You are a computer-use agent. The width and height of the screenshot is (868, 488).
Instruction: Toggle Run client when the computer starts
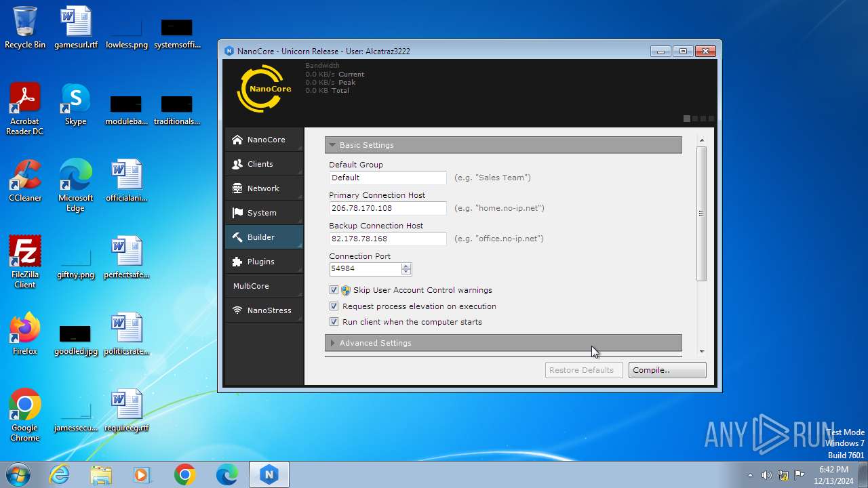pyautogui.click(x=334, y=322)
